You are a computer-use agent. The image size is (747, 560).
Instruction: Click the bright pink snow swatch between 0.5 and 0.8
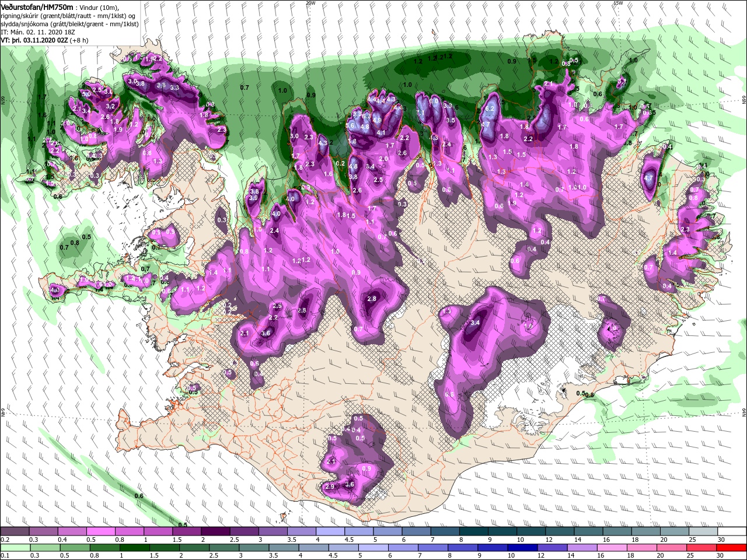100,531
